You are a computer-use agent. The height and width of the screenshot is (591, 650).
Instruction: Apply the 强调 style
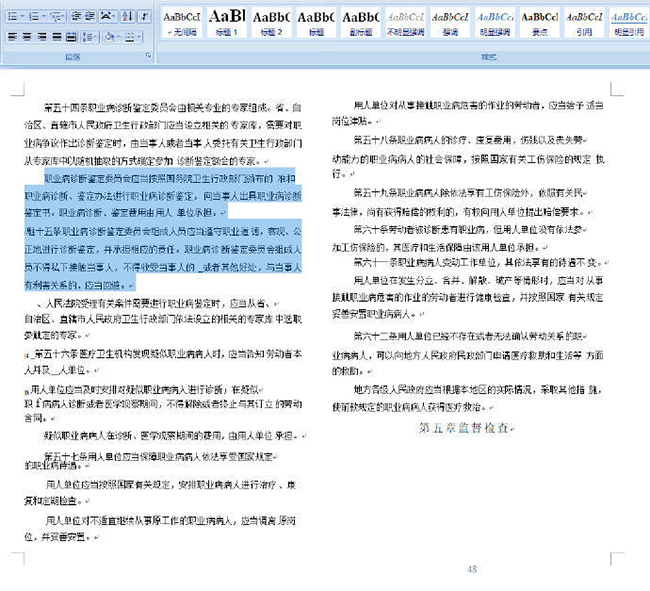450,23
